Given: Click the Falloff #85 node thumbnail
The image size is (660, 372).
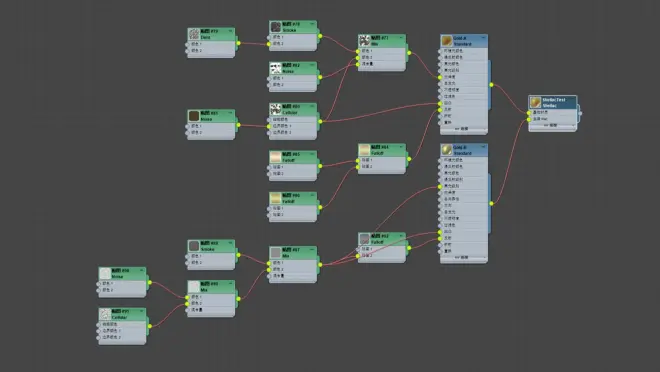Looking at the screenshot, I should click(x=276, y=157).
